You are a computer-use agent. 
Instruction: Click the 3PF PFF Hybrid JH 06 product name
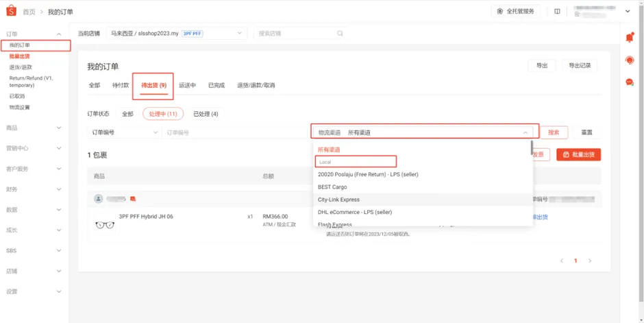tap(146, 217)
